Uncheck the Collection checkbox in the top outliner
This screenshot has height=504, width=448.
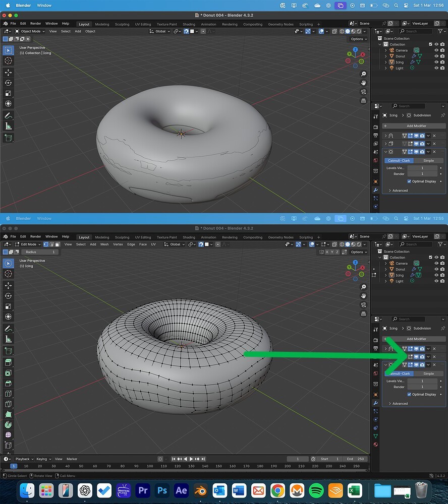(x=430, y=44)
